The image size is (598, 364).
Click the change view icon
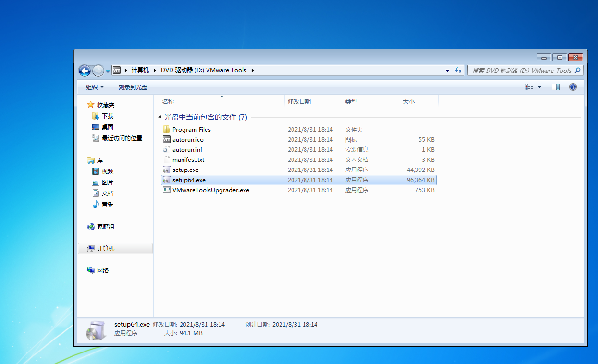[x=529, y=87]
